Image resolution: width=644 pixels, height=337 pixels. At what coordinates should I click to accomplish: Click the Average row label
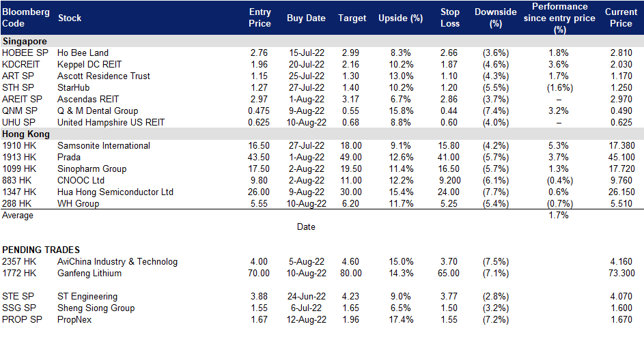point(18,216)
